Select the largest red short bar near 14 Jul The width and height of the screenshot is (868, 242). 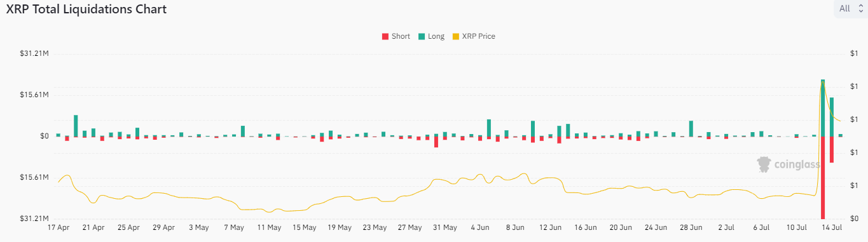pos(823,177)
